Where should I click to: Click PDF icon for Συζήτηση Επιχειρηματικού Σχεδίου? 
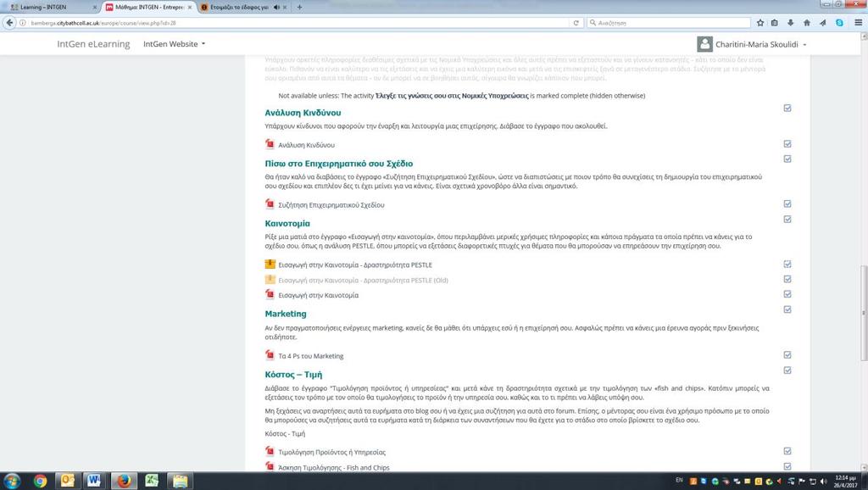click(270, 204)
